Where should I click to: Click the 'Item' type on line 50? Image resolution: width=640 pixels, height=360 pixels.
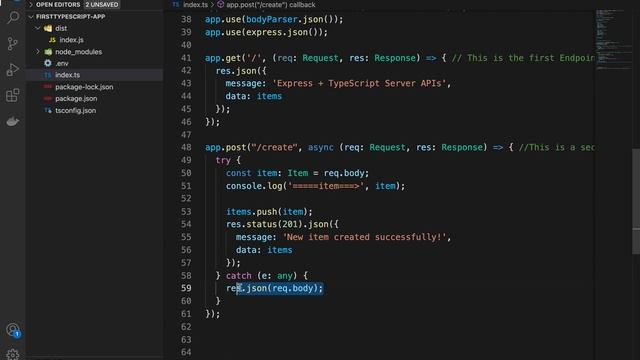[298, 173]
